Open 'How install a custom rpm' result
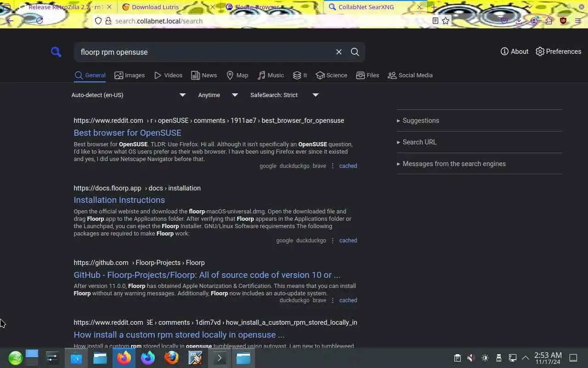Screen dimensions: 588x368 (x=179, y=335)
